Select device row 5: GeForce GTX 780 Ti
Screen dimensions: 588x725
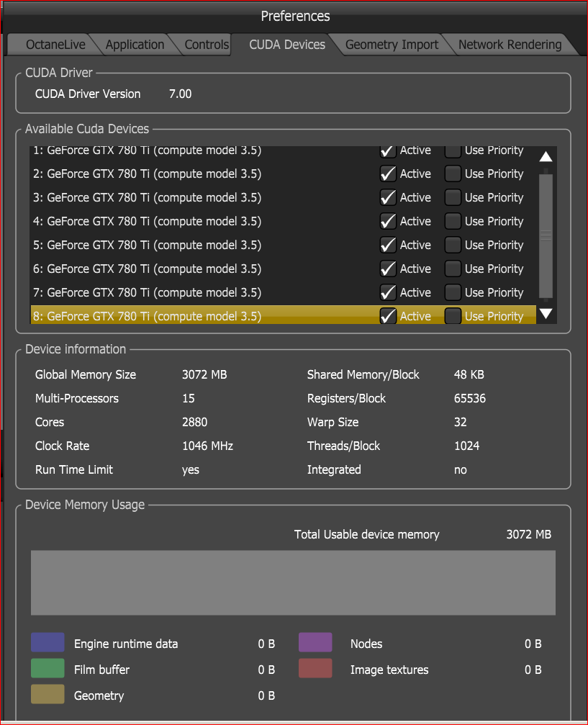283,245
